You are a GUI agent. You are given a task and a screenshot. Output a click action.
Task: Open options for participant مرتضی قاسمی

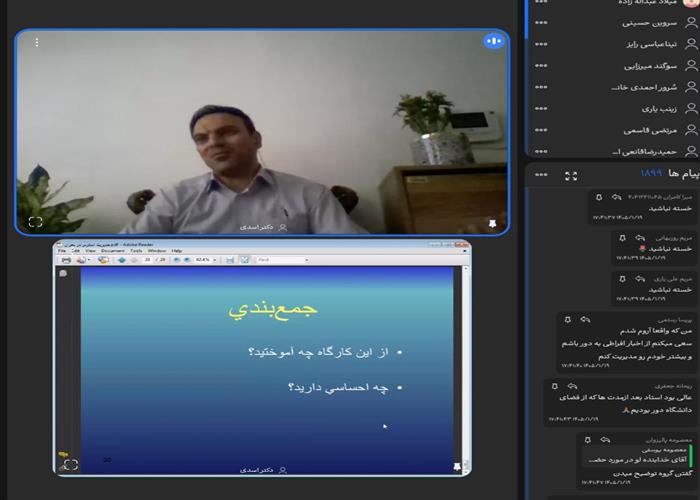click(x=541, y=130)
